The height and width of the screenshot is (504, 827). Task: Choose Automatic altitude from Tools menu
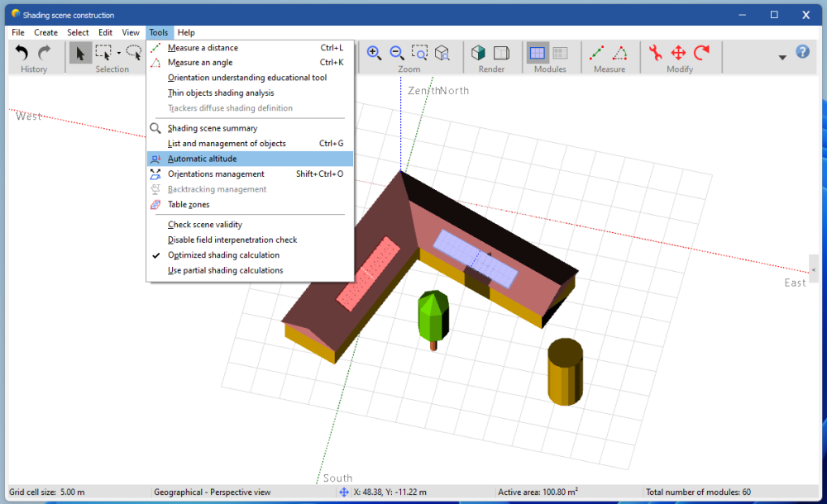[x=202, y=159]
